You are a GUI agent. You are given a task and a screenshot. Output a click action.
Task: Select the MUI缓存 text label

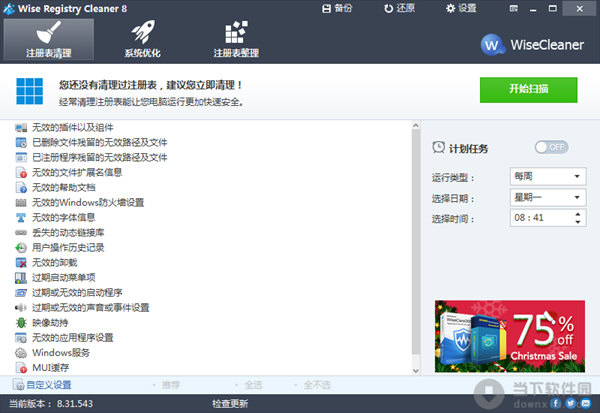tap(51, 367)
